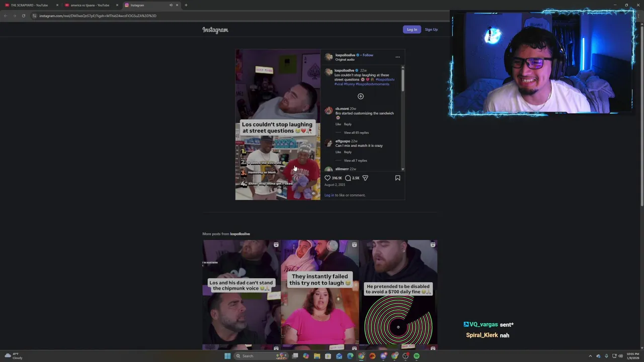Like cb.mont's comment
Image resolution: width=644 pixels, height=362 pixels.
pyautogui.click(x=338, y=124)
